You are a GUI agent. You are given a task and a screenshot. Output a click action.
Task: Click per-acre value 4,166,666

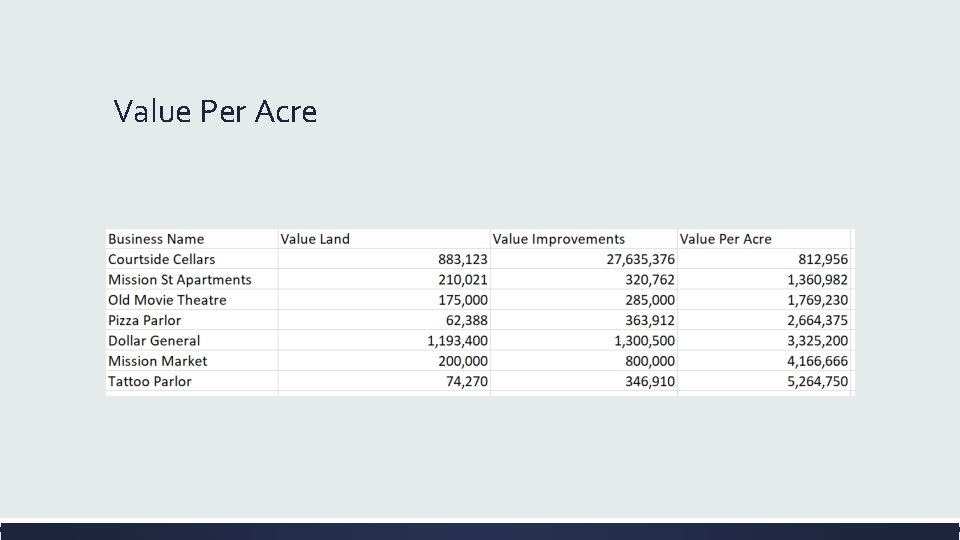[817, 361]
